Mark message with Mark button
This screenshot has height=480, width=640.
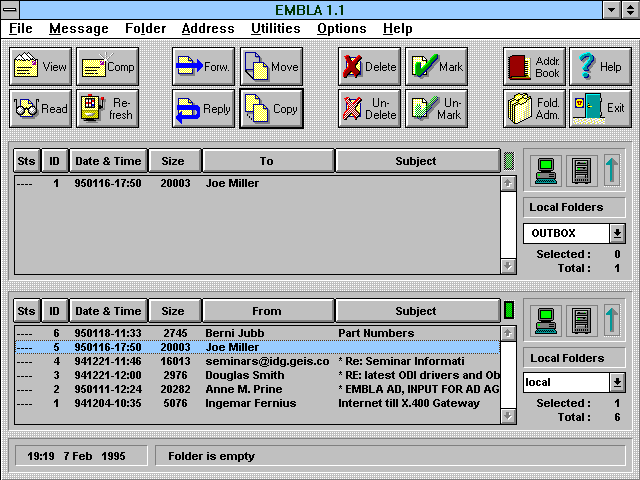coord(436,67)
